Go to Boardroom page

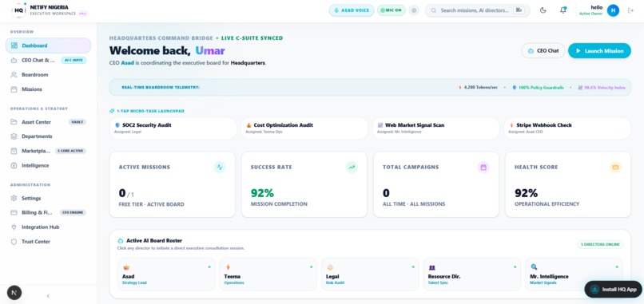(x=48, y=75)
